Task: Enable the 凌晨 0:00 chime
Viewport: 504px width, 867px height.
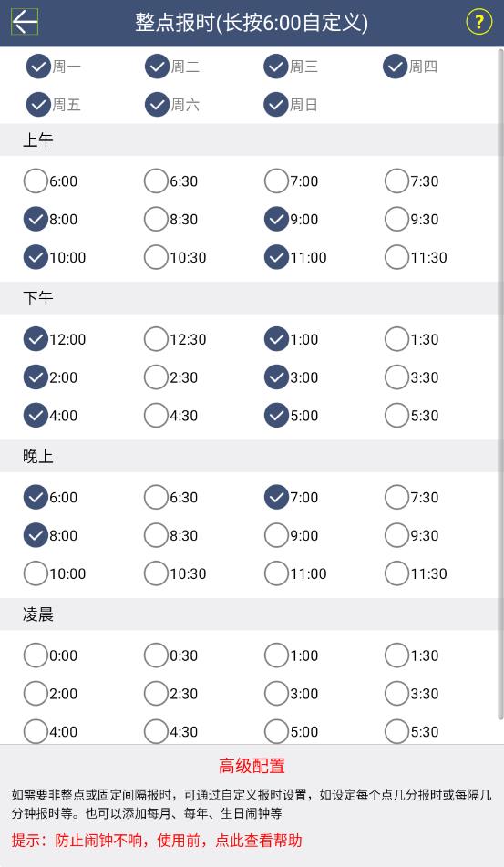Action: point(50,655)
